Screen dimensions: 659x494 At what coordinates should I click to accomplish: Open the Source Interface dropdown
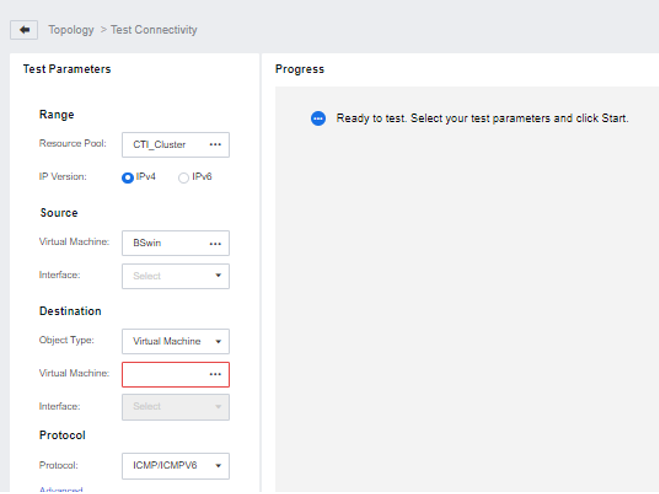[176, 276]
